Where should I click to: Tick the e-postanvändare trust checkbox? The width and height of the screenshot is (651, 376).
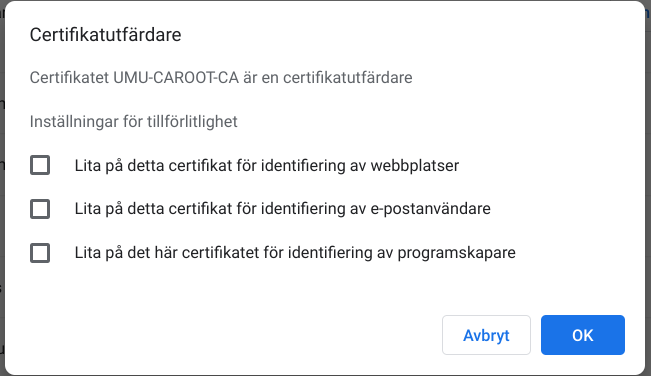coord(40,209)
